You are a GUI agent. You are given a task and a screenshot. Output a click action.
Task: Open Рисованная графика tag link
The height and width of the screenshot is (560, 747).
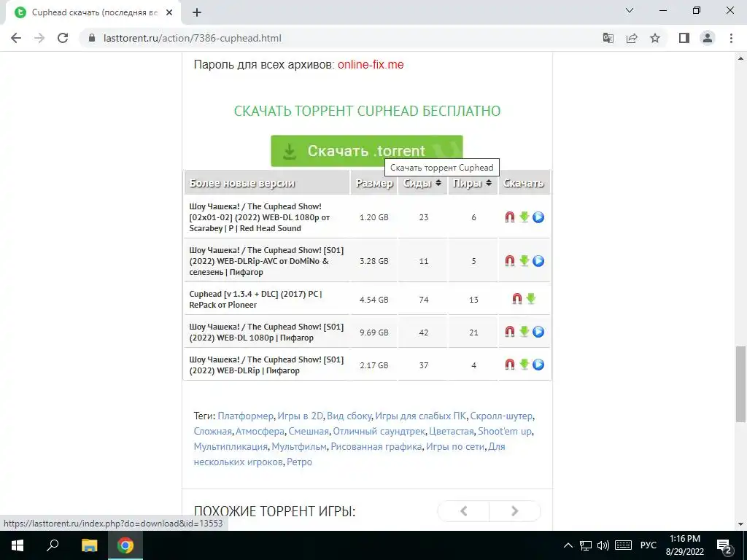click(x=376, y=446)
